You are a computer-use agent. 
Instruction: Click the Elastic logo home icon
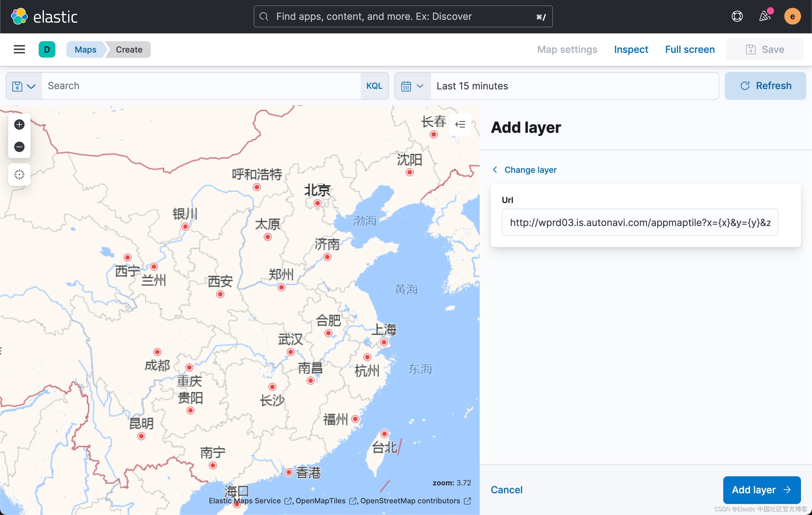19,16
